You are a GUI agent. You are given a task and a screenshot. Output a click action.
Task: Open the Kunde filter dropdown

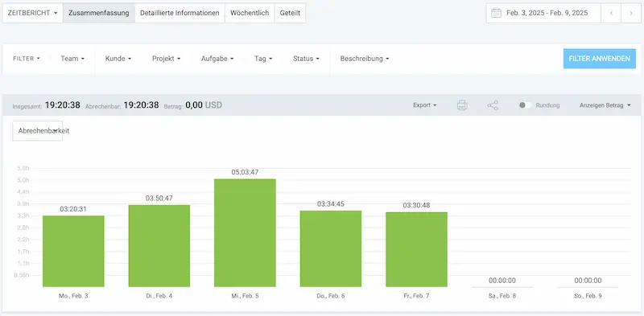click(x=118, y=59)
